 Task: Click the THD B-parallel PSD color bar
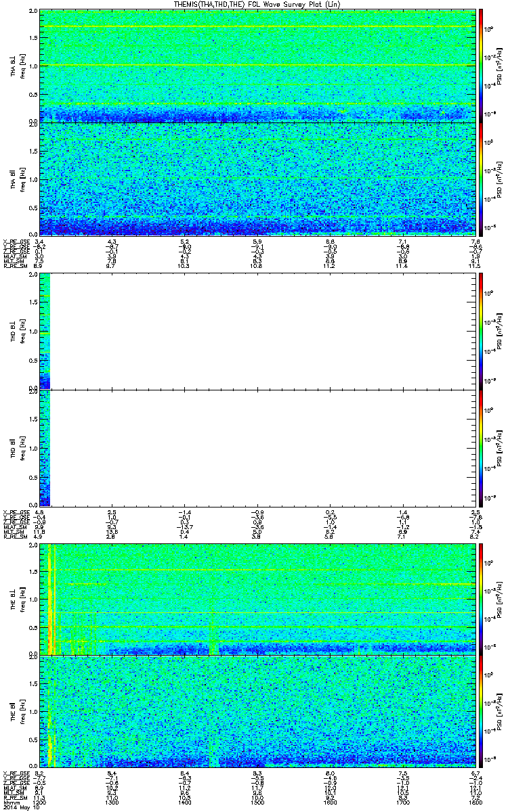pos(480,447)
